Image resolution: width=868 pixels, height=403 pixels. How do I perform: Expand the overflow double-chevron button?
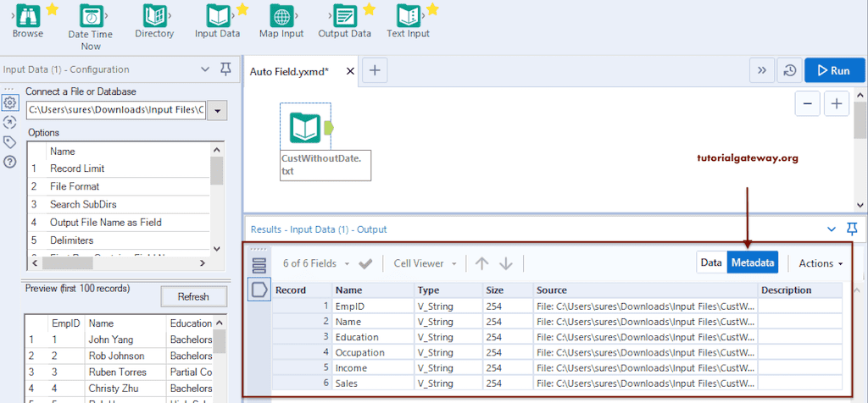pos(762,70)
